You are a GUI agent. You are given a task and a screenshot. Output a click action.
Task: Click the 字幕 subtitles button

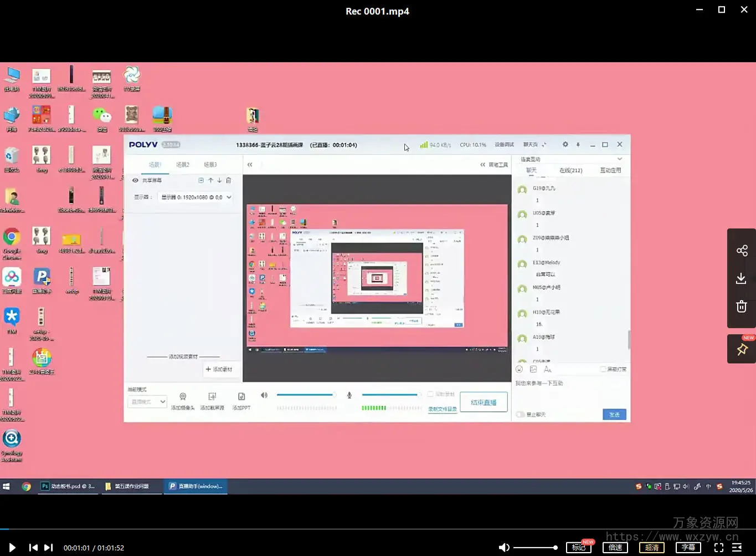[688, 548]
